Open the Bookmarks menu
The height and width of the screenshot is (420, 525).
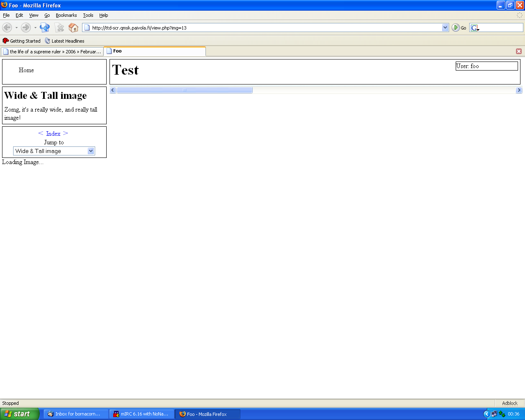(x=66, y=15)
